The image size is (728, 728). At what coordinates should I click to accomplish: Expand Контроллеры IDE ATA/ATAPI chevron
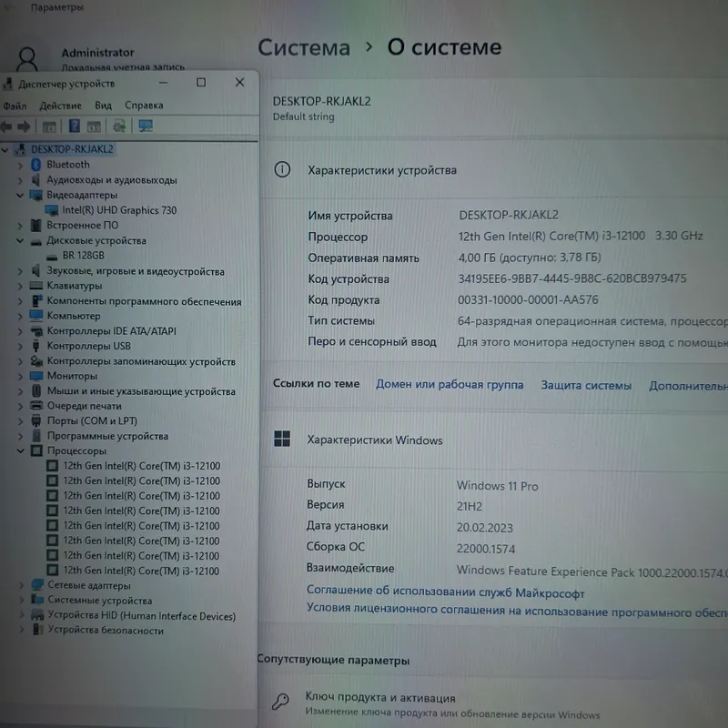(20, 331)
